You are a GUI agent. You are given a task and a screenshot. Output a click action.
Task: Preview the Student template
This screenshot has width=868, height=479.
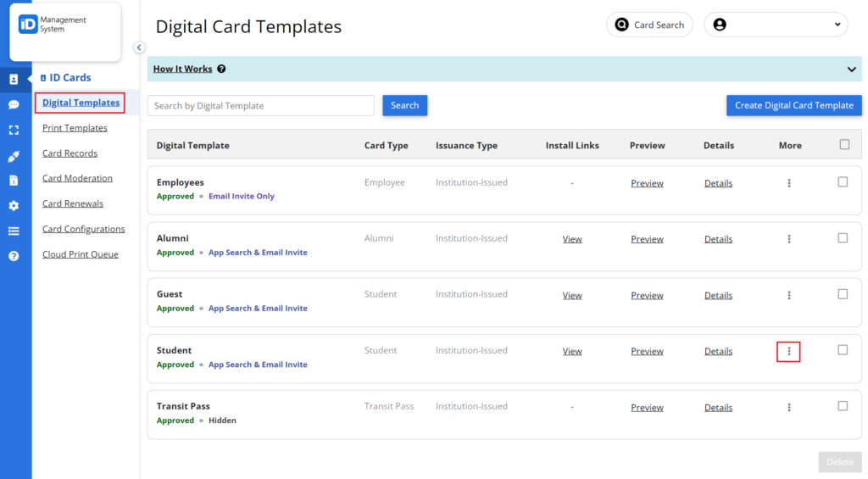(647, 352)
